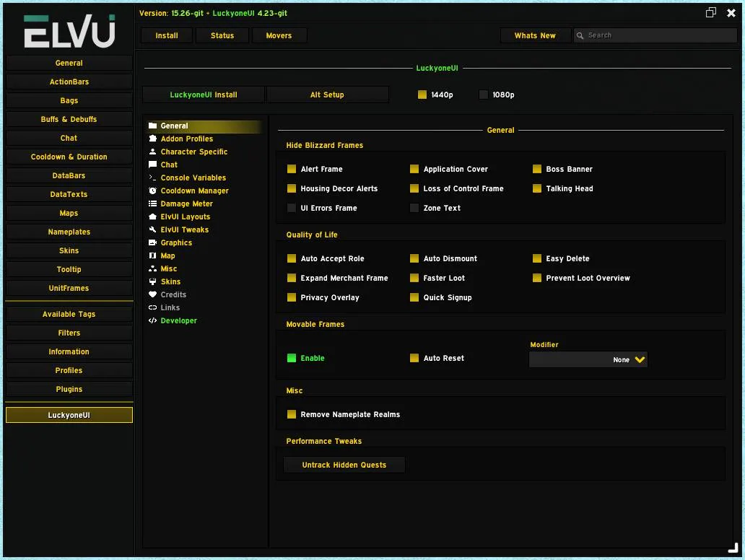
Task: Select Damage Meter tree entry text
Action: point(187,204)
